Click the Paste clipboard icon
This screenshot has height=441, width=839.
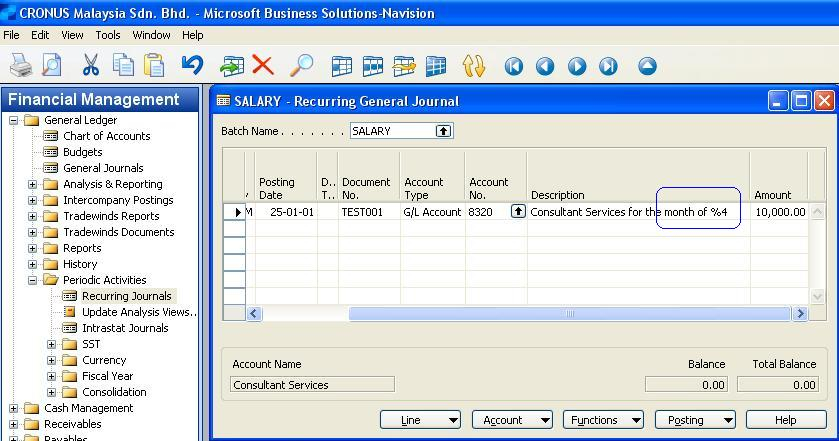(154, 65)
